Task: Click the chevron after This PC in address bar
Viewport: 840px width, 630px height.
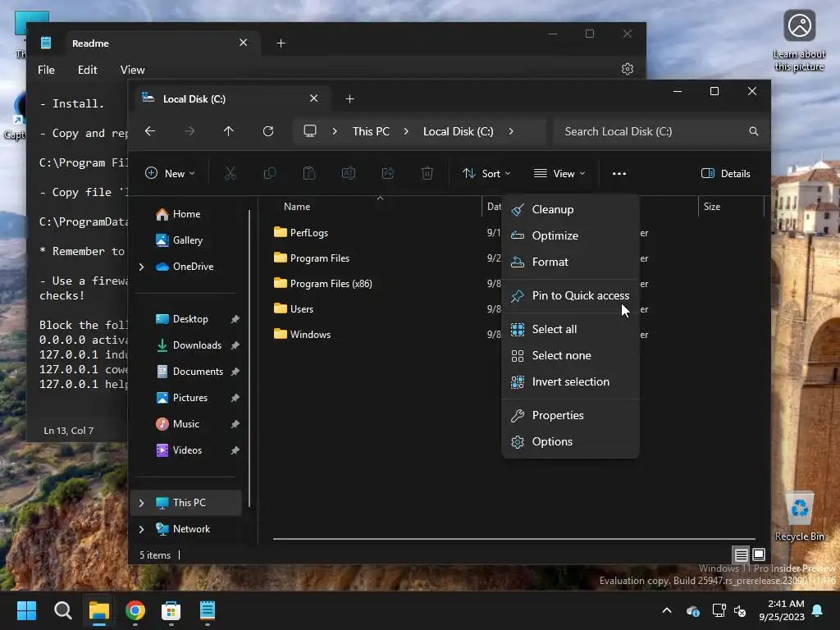Action: click(x=406, y=131)
